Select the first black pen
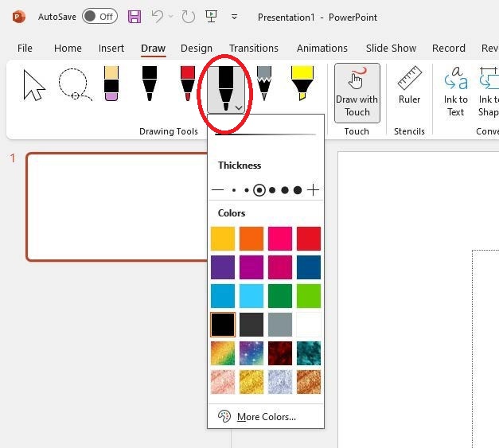 pyautogui.click(x=150, y=84)
